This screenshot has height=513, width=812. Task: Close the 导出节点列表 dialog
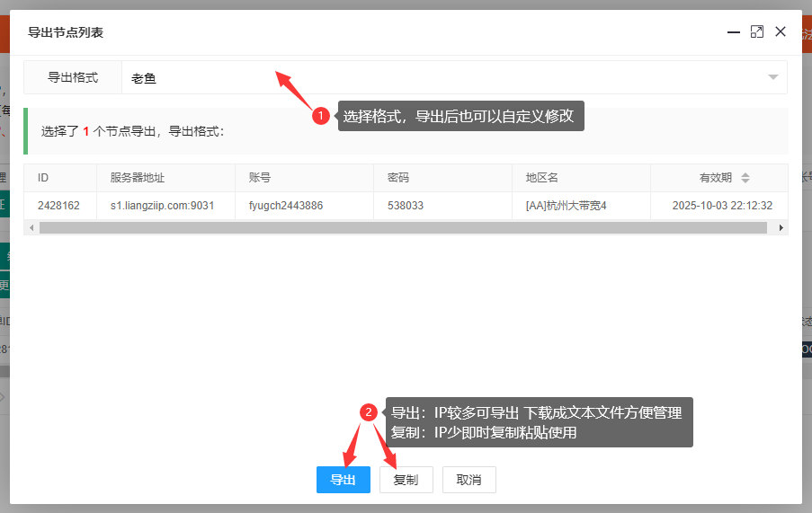[x=781, y=31]
